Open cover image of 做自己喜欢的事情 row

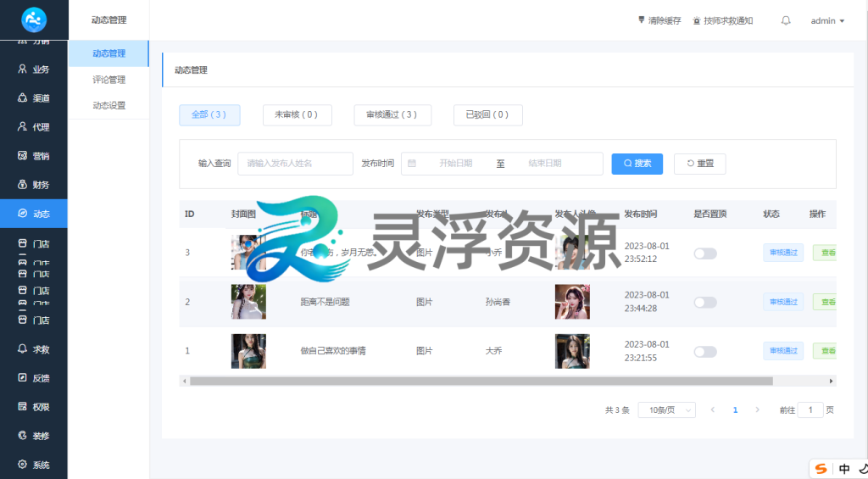(248, 351)
